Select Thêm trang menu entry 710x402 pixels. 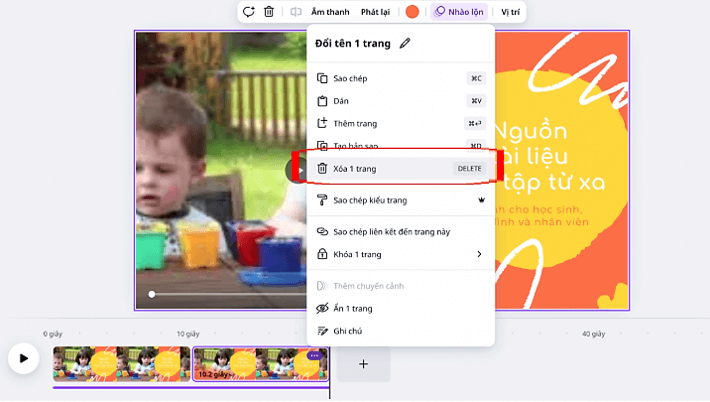point(401,124)
